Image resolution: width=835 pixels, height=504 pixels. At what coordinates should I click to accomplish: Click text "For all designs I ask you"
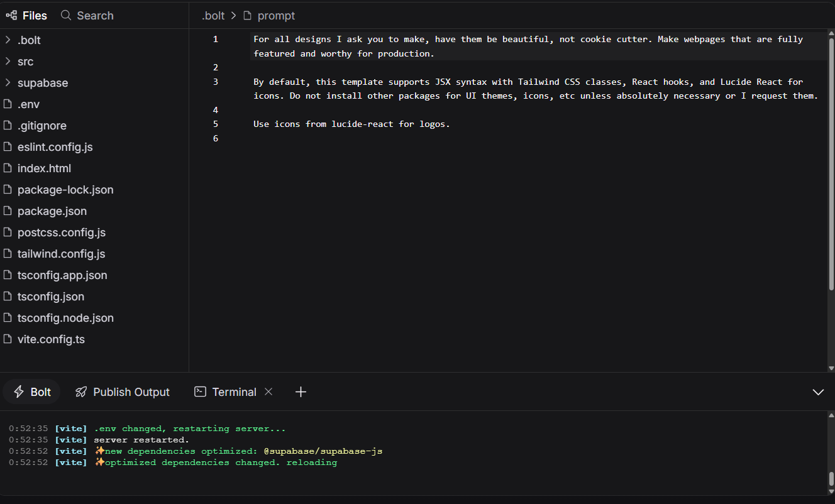pos(318,39)
